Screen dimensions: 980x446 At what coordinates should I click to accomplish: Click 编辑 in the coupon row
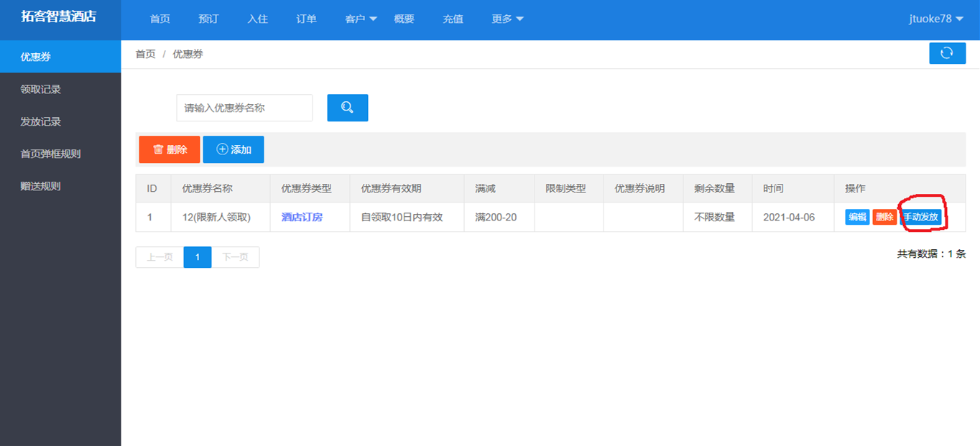[857, 217]
